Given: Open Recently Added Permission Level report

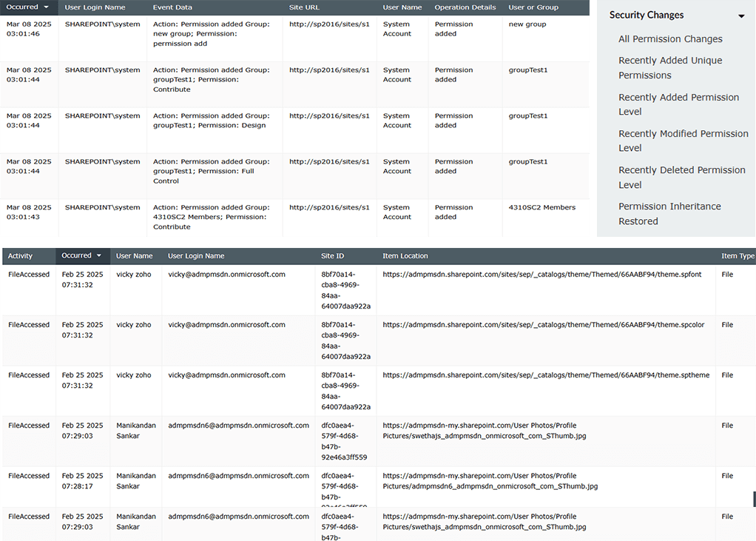Looking at the screenshot, I should 678,104.
